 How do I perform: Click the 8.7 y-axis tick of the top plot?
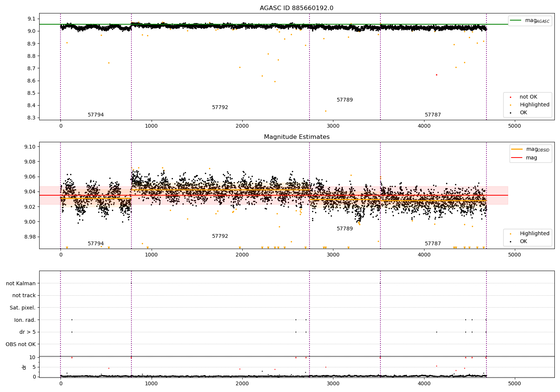(x=31, y=69)
